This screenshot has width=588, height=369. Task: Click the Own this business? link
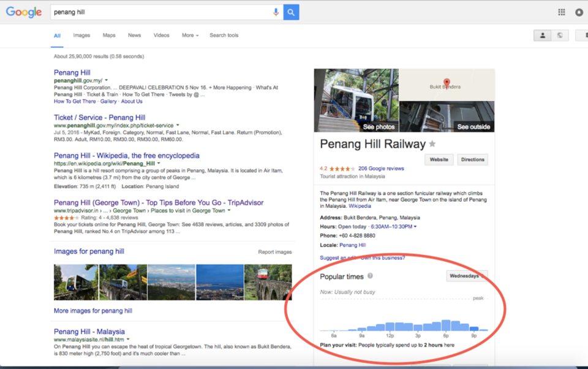[383, 258]
